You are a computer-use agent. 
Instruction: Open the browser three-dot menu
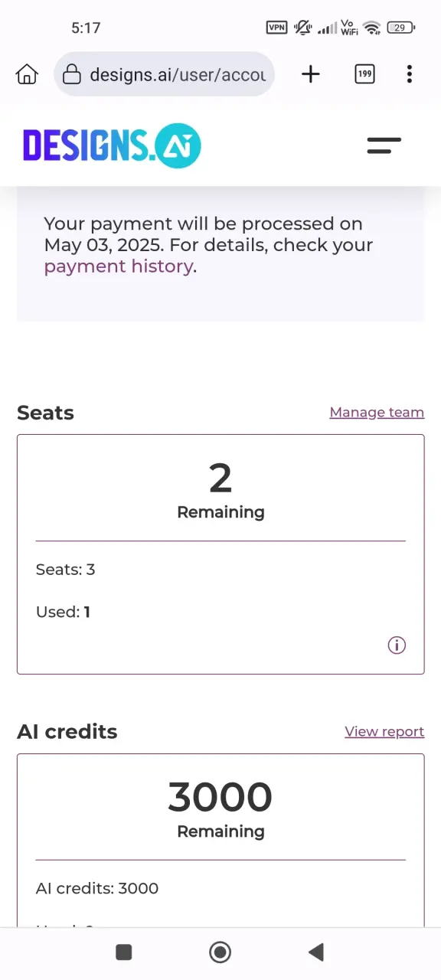pyautogui.click(x=410, y=74)
